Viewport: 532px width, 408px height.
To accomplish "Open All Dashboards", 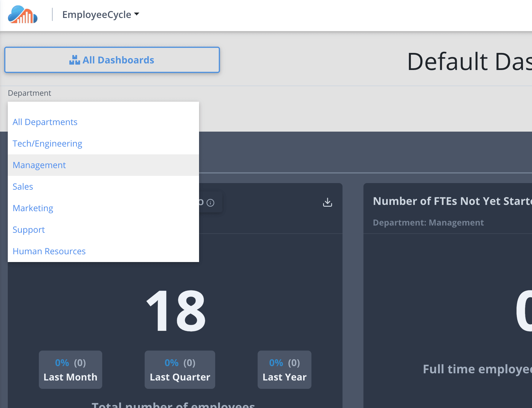I will pyautogui.click(x=112, y=60).
